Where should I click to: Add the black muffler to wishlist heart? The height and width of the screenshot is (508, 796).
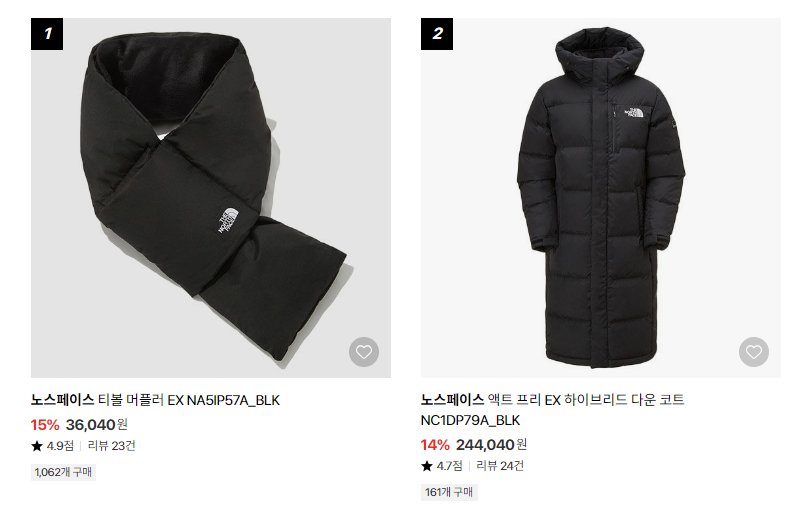point(363,352)
